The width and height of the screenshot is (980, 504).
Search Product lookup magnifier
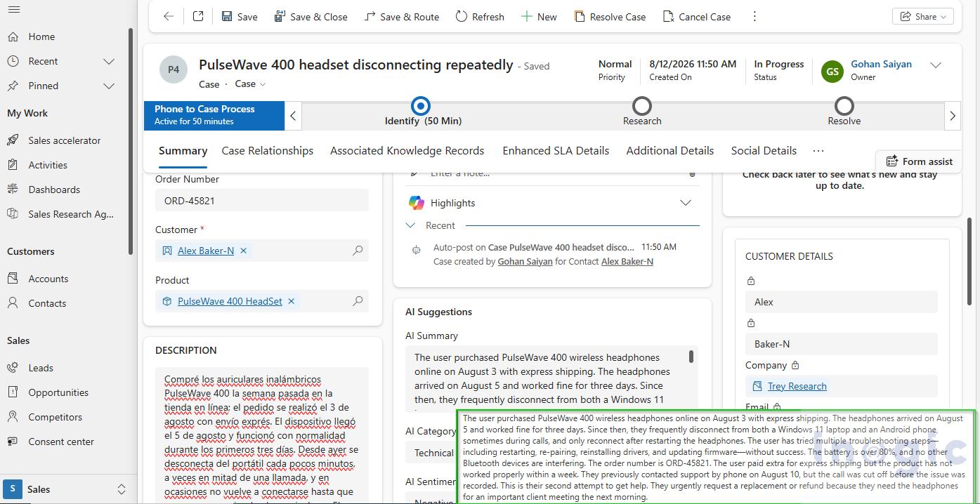(x=358, y=301)
